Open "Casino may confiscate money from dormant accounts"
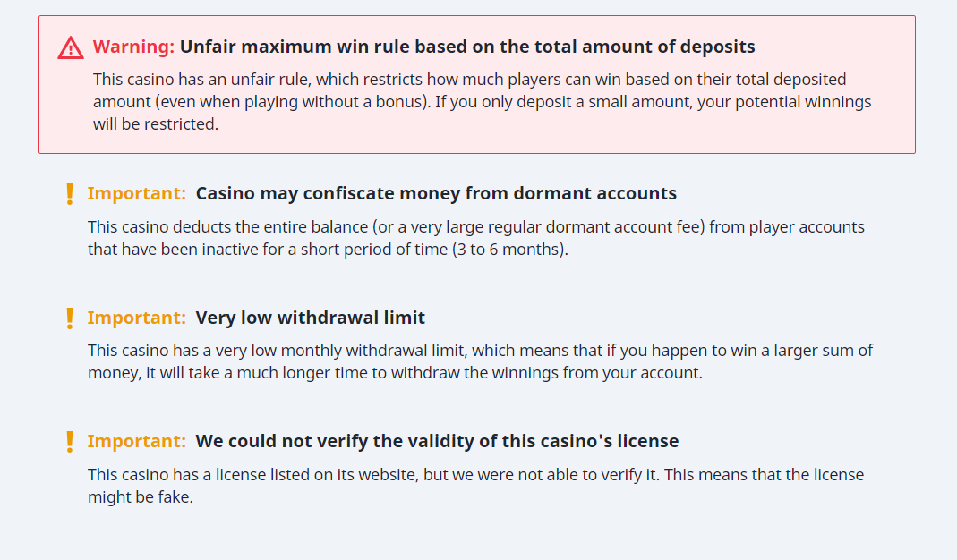The image size is (957, 560). click(436, 193)
